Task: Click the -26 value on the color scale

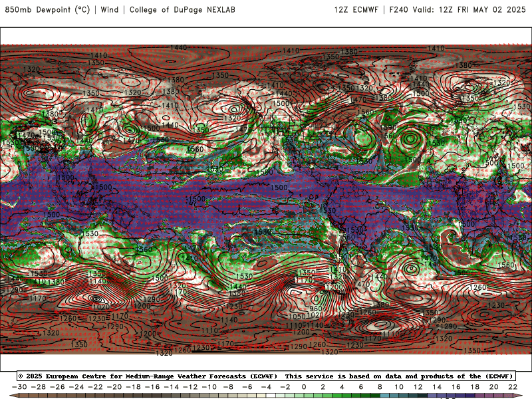Action: pyautogui.click(x=57, y=387)
